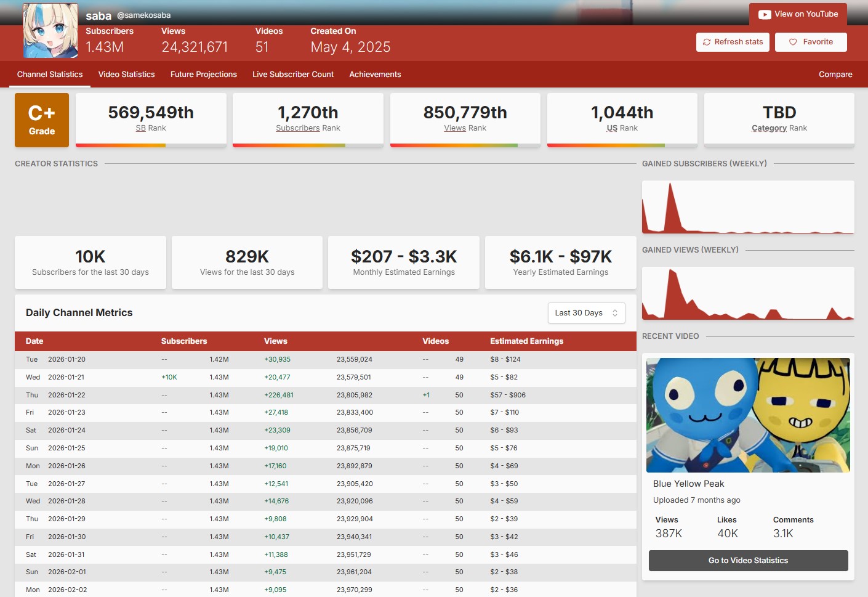Click the Subscribers column header
Viewport: 868px width, 597px height.
tap(184, 341)
